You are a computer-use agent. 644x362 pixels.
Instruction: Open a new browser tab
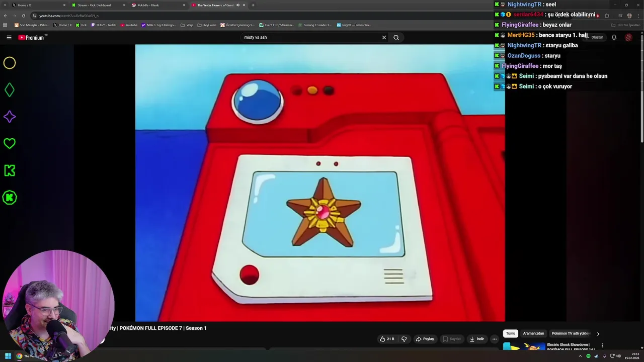(x=253, y=5)
